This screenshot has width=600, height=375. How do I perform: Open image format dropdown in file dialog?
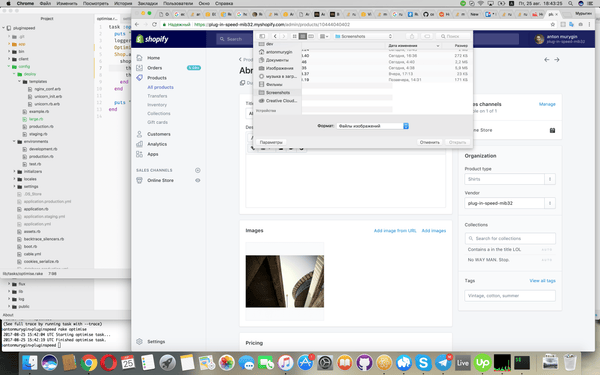coord(373,126)
